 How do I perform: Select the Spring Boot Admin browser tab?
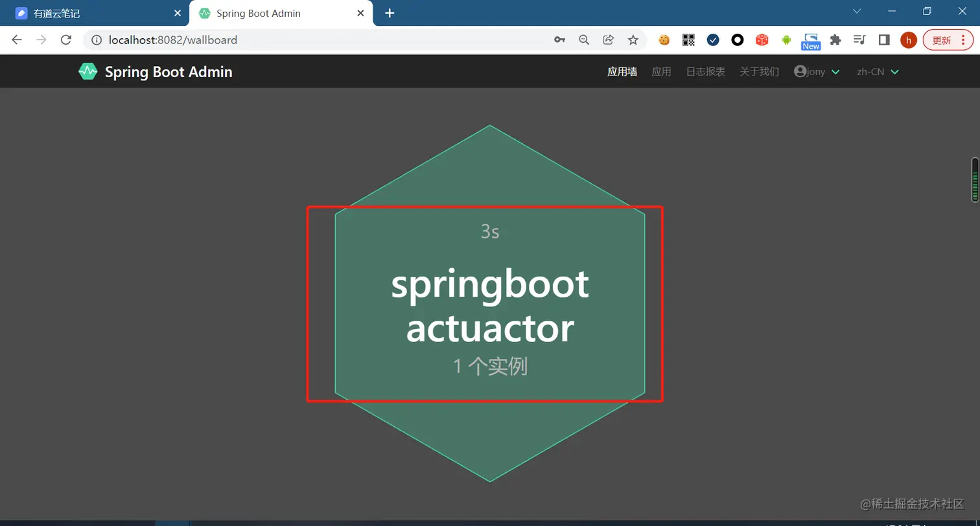click(281, 13)
